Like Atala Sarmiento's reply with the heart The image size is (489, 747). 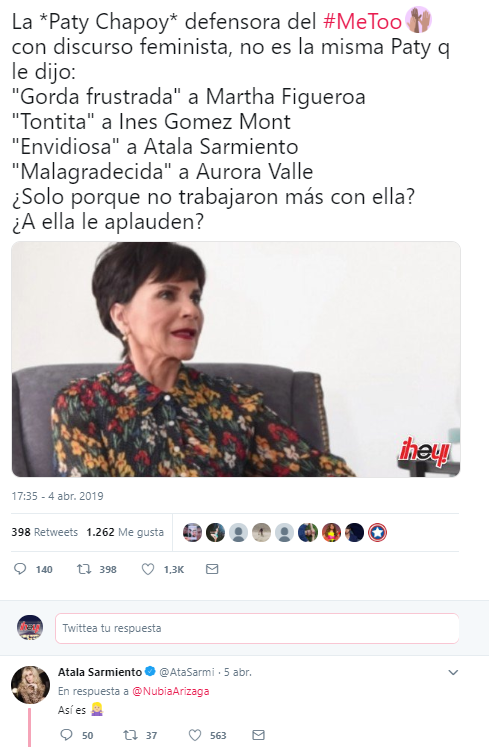pyautogui.click(x=195, y=735)
